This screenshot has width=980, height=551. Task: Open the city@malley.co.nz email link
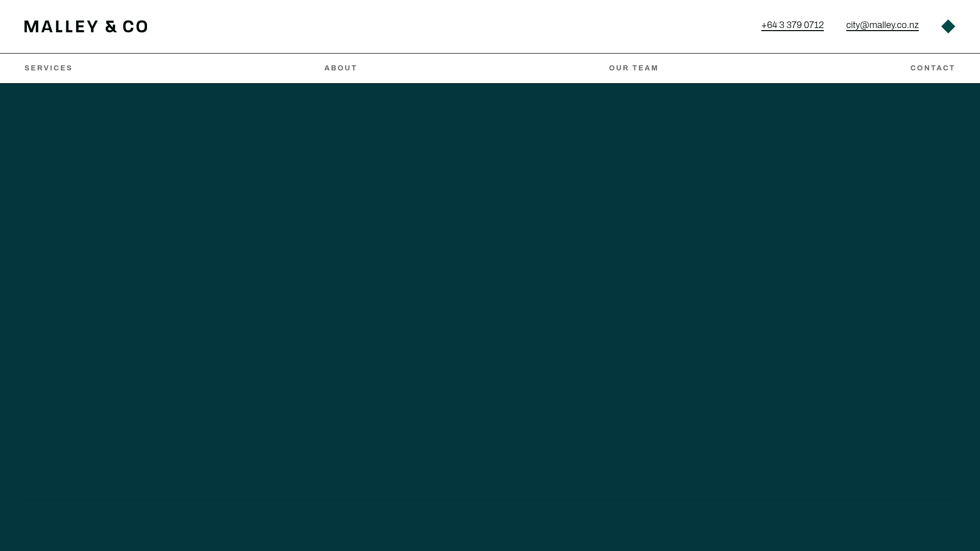point(882,26)
